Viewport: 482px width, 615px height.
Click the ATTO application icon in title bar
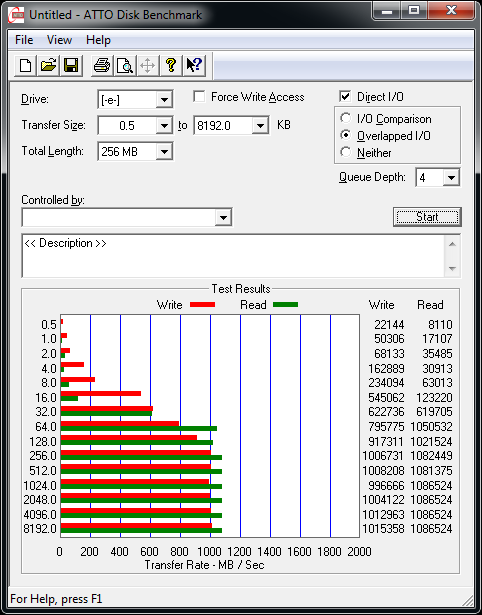click(x=16, y=15)
